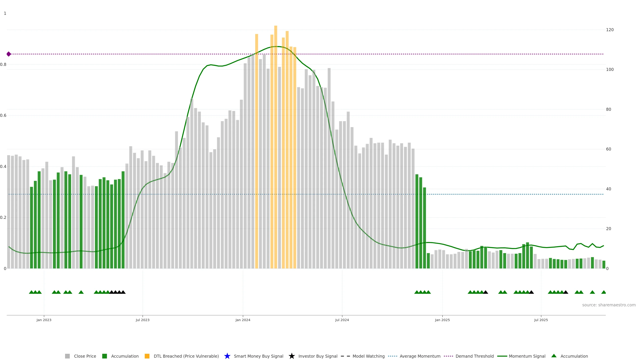The width and height of the screenshot is (644, 362).
Task: Click the blue Smart Money Buy Signal star
Action: (x=227, y=356)
